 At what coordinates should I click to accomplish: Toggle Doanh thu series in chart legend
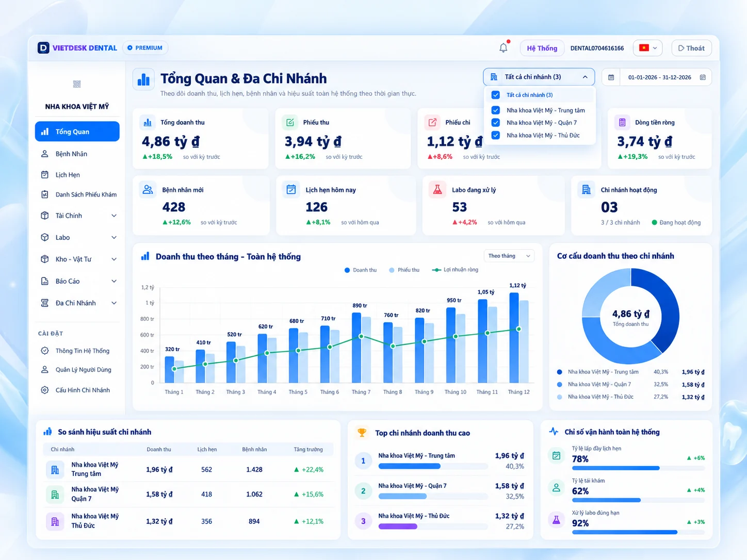361,270
